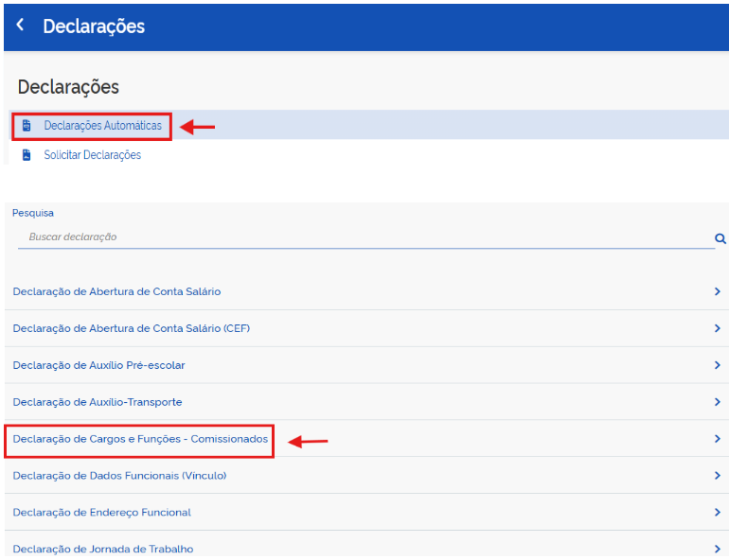Expand chevron for Jornada de Trabalho row
This screenshot has height=560, width=729.
[x=718, y=549]
